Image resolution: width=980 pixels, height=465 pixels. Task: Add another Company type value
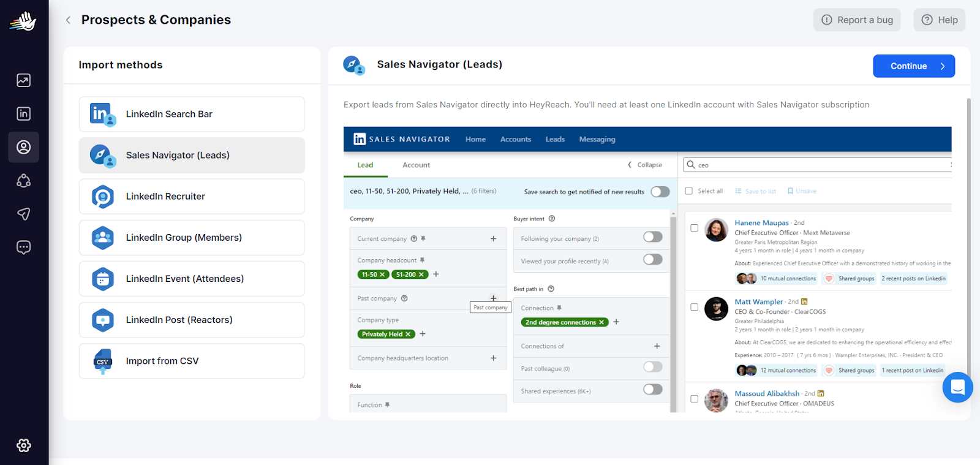click(x=423, y=334)
